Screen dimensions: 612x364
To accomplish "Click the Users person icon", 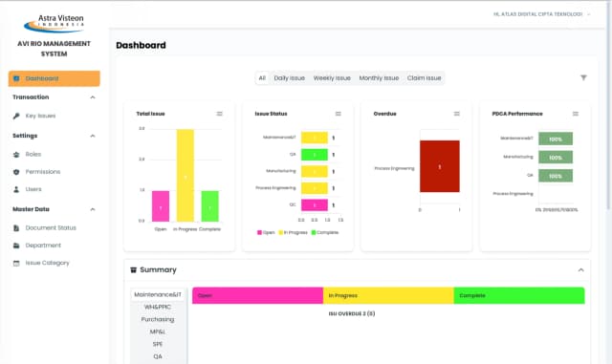I will click(x=16, y=189).
